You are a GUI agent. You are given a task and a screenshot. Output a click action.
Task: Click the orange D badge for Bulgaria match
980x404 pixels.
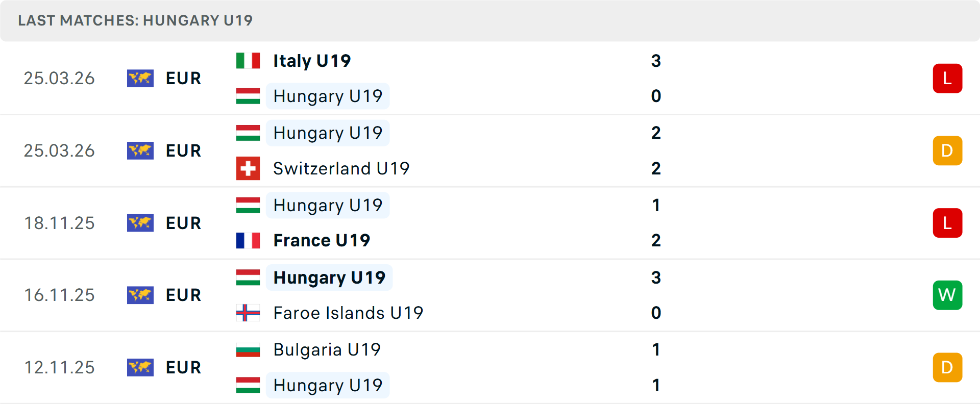[948, 367]
